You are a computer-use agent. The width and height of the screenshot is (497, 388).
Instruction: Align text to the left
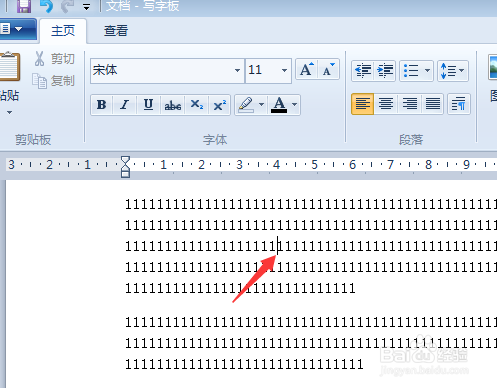tap(362, 104)
